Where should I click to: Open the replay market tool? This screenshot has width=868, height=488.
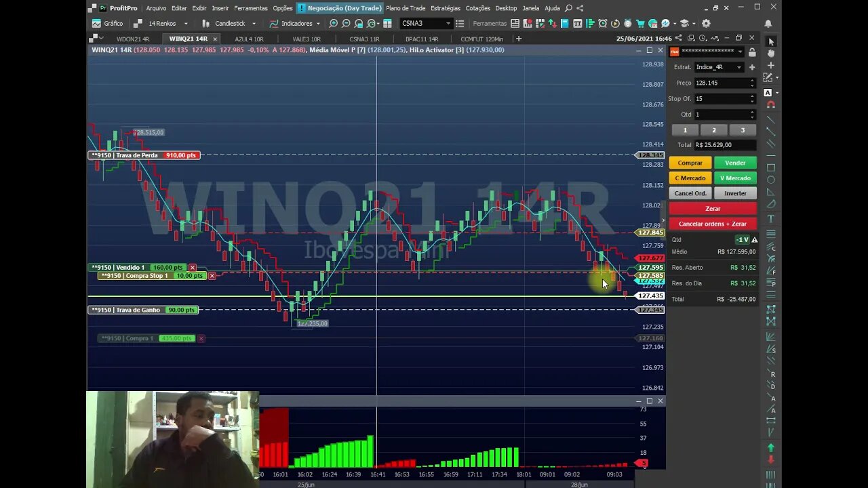point(615,23)
